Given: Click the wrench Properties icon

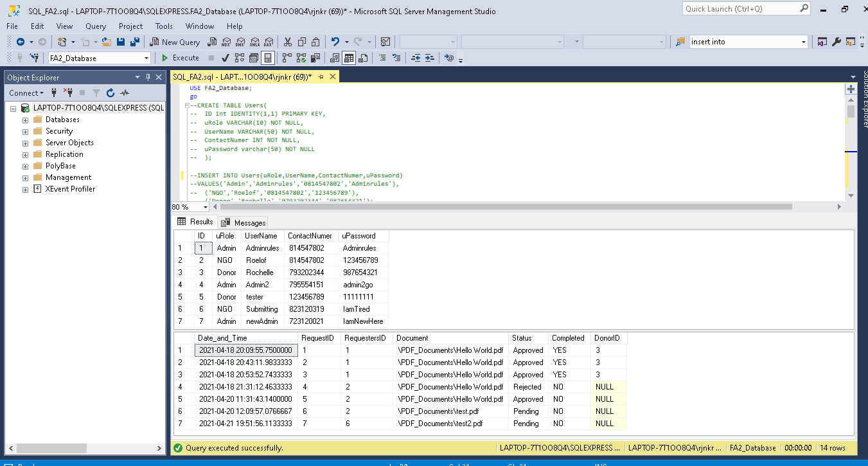Looking at the screenshot, I should coord(836,42).
